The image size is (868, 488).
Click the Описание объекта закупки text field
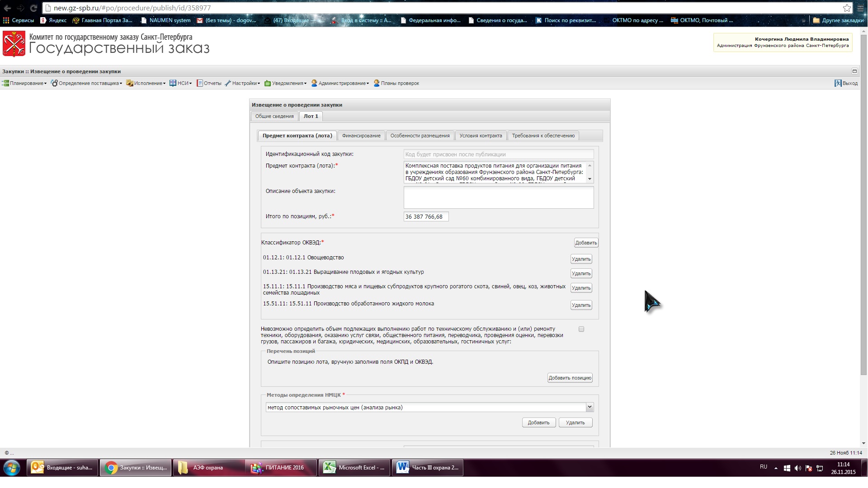498,197
